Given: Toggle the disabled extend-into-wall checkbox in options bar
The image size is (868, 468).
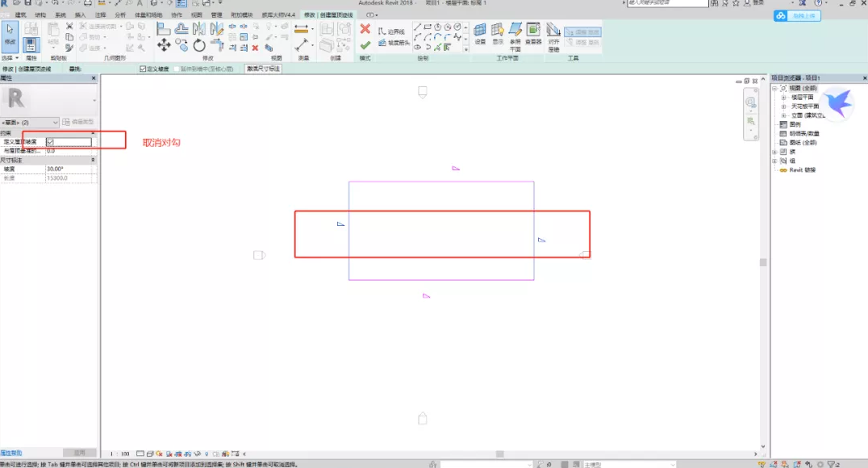Looking at the screenshot, I should (x=177, y=69).
